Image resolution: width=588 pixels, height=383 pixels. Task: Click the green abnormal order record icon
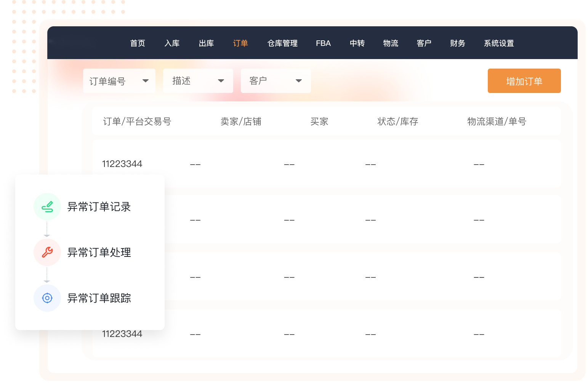pos(47,207)
